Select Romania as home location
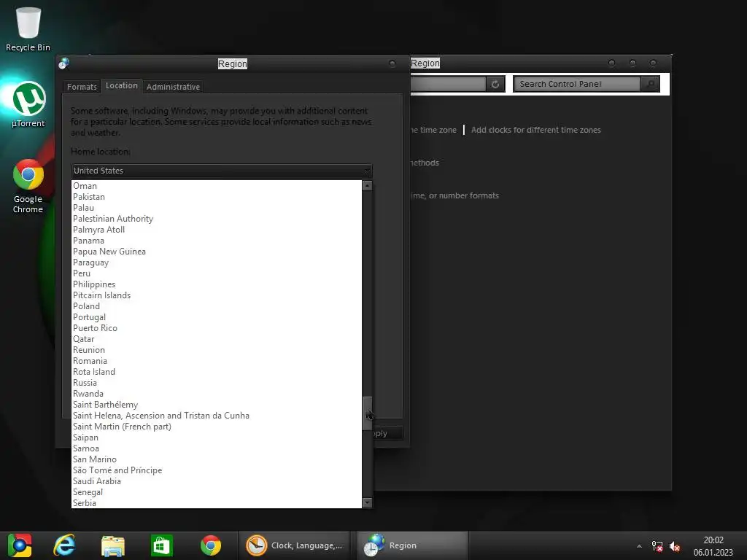This screenshot has height=560, width=747. (x=217, y=361)
